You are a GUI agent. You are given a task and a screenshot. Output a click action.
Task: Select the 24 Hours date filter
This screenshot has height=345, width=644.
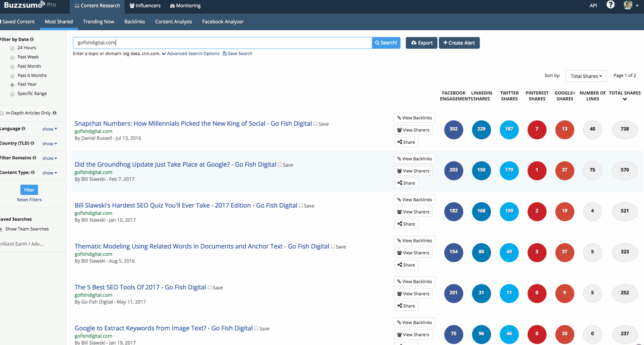(12, 48)
